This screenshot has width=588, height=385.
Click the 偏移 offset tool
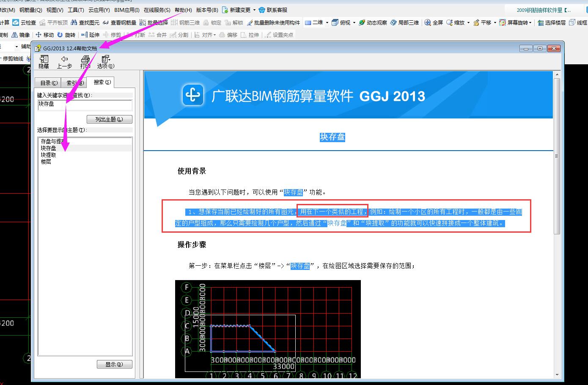click(228, 35)
